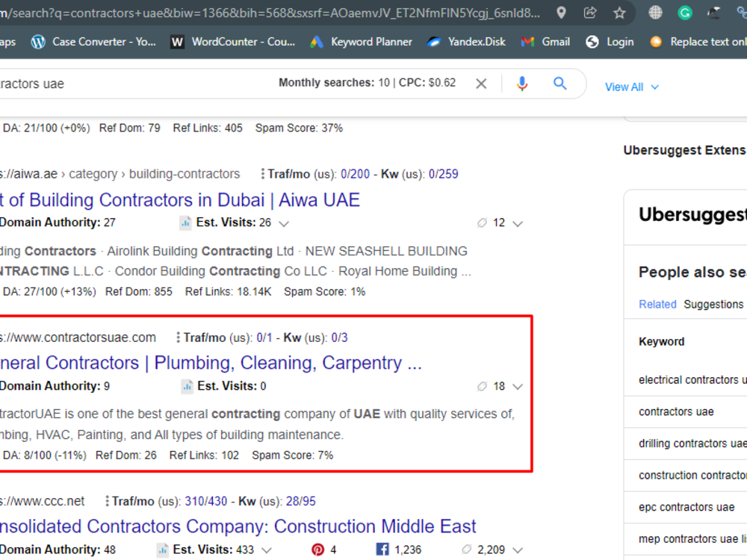Select keyword contractors uae in sidebar
The image size is (747, 560).
coord(676,412)
